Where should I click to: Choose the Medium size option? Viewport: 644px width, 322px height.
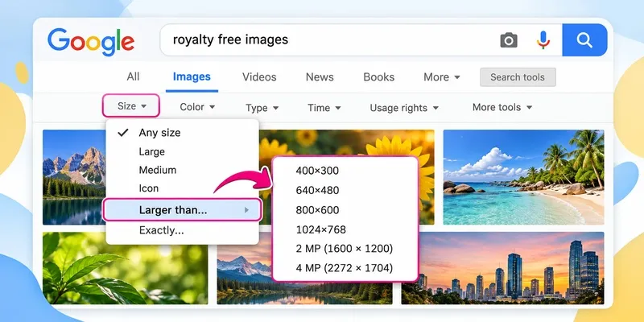pos(183,170)
